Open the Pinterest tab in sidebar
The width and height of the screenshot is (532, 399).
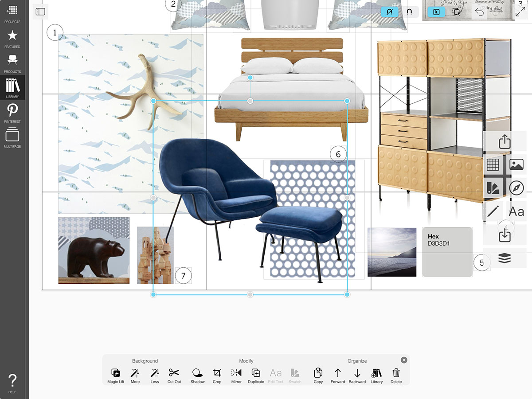tap(12, 112)
